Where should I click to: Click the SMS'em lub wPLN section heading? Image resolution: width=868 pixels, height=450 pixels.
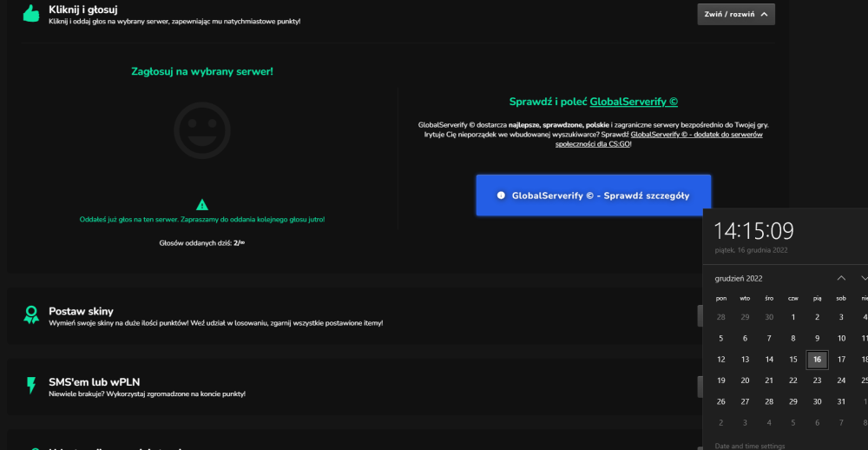pyautogui.click(x=94, y=382)
